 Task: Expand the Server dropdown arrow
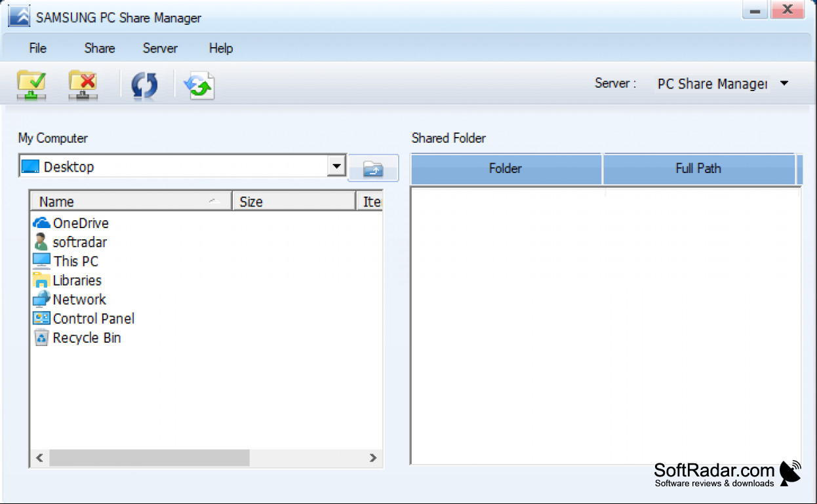tap(784, 84)
